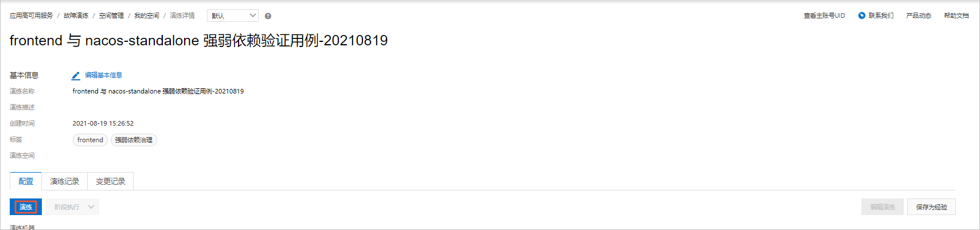Select the 配置 tab
Viewport: 980px width, 230px height.
(26, 181)
